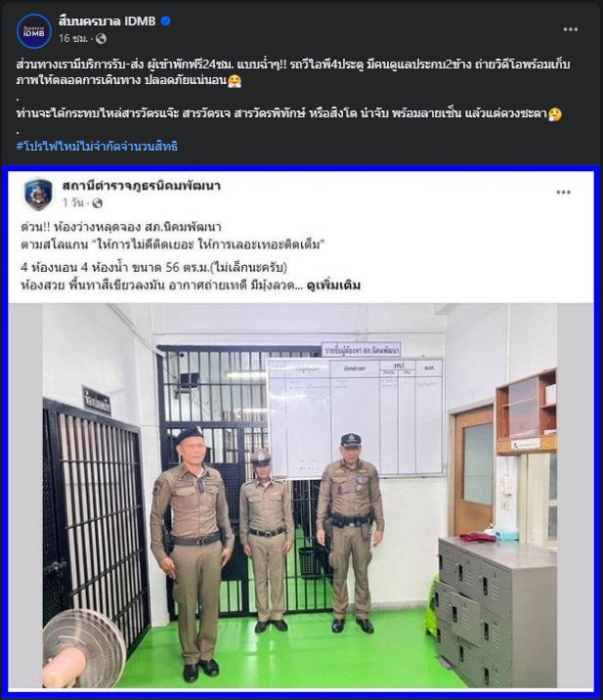Open the สืบนครบาล IDMB profile avatar
Viewport: 603px width, 700px height.
point(34,31)
